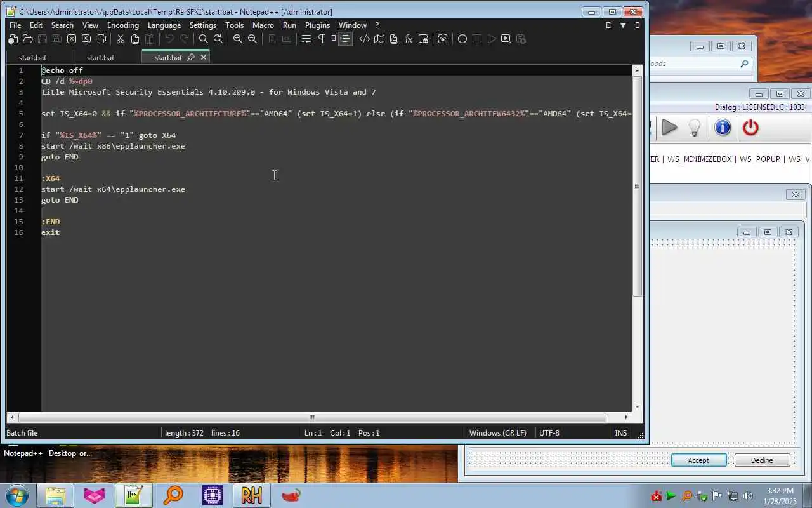
Task: Open the Document Map icon
Action: 379,39
